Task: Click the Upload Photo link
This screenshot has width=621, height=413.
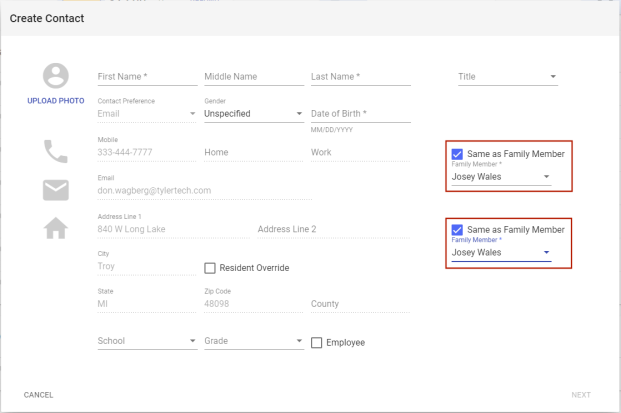Action: (x=56, y=101)
